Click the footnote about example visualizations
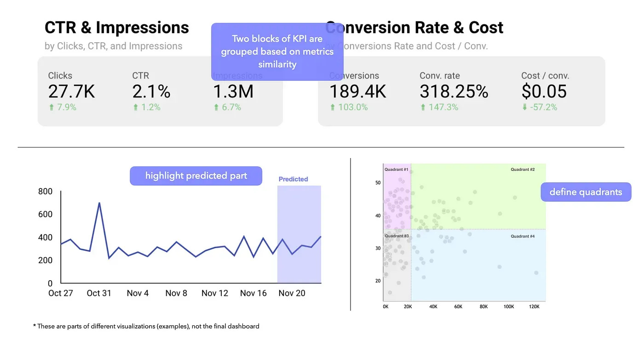Viewport: 644px width, 345px height. (x=146, y=326)
